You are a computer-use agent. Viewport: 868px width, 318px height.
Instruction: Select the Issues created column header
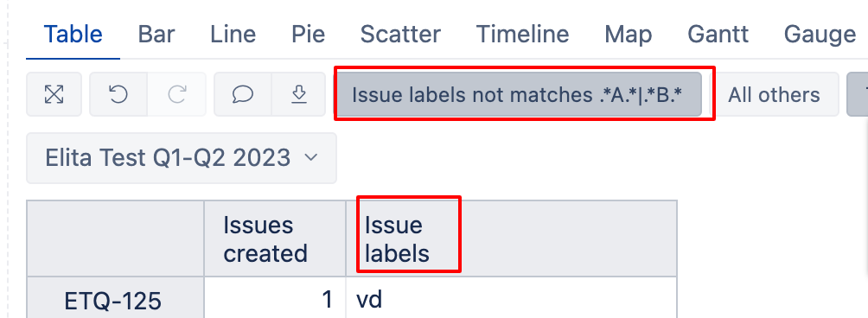[265, 238]
